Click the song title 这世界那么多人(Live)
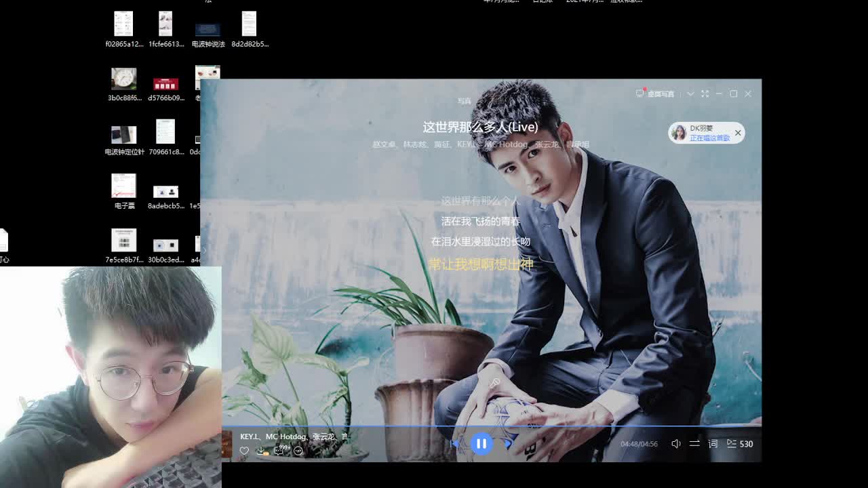Viewport: 868px width, 488px height. tap(480, 127)
